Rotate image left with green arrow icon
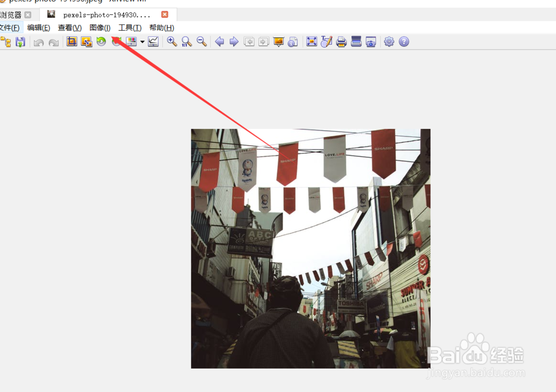The height and width of the screenshot is (392, 556). tap(101, 42)
